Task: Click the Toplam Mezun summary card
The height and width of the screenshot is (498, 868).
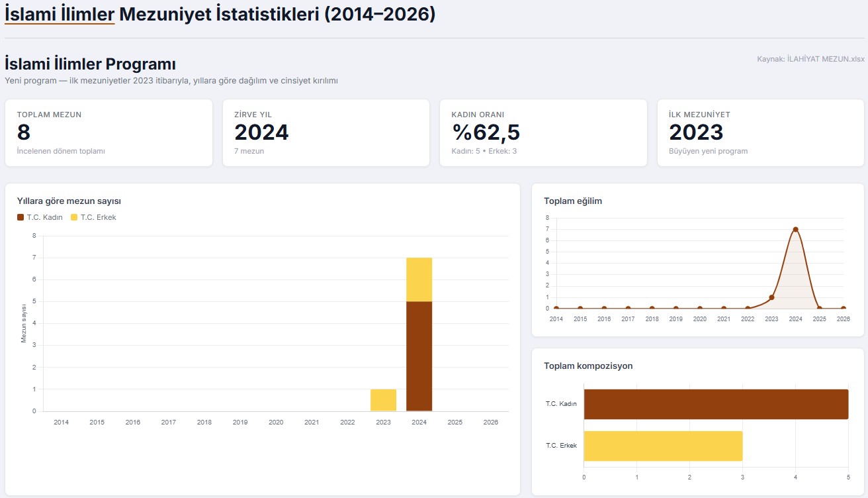Action: click(x=108, y=132)
